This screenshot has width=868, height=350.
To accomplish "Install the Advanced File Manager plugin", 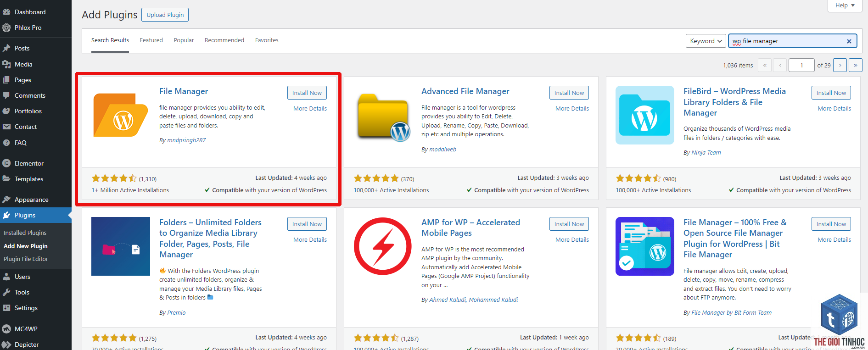I will coord(569,93).
